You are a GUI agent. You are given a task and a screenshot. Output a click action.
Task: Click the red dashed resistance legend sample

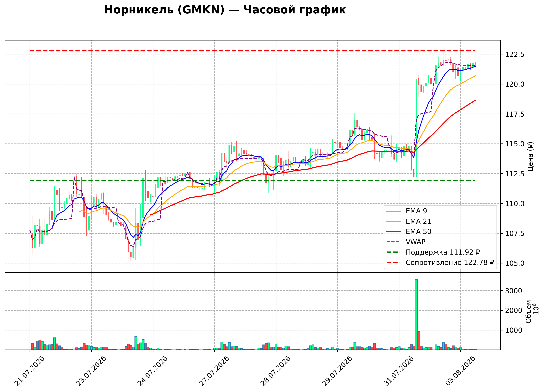[x=394, y=263]
